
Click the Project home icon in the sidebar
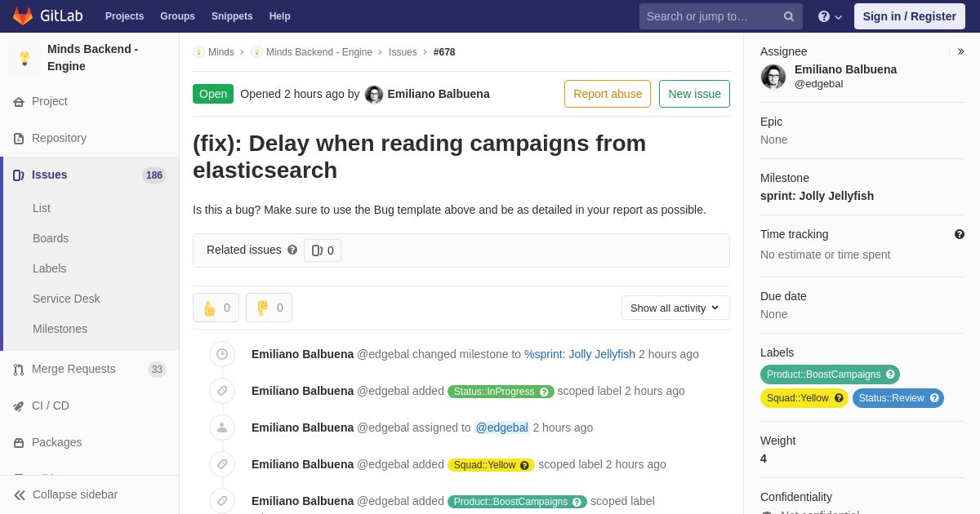(x=19, y=102)
